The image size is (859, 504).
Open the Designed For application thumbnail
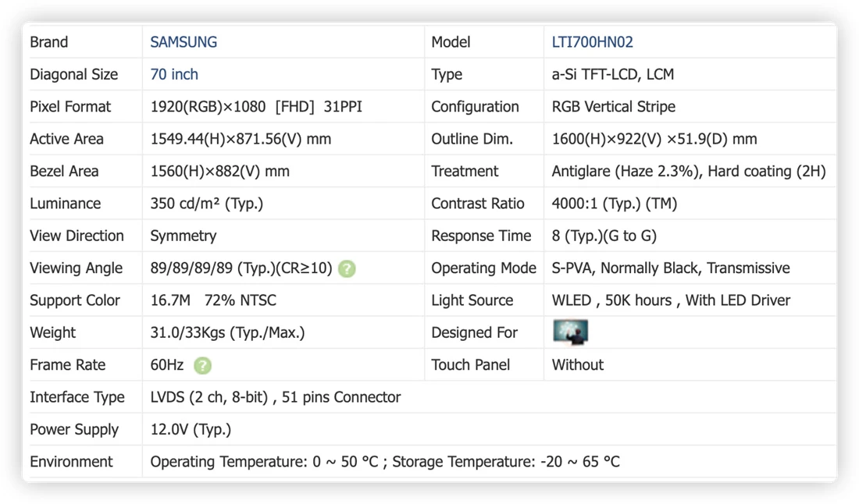(570, 332)
